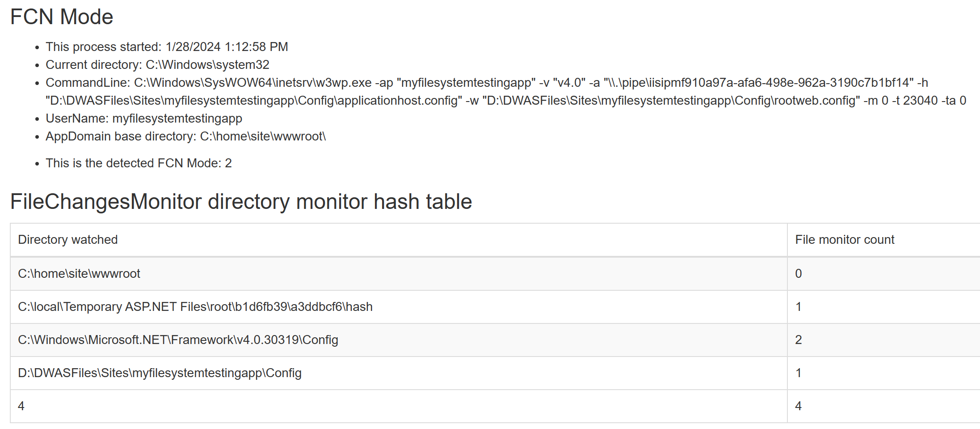The image size is (980, 429).
Task: Click the FileChangesMonitor hash table heading
Action: [x=241, y=202]
